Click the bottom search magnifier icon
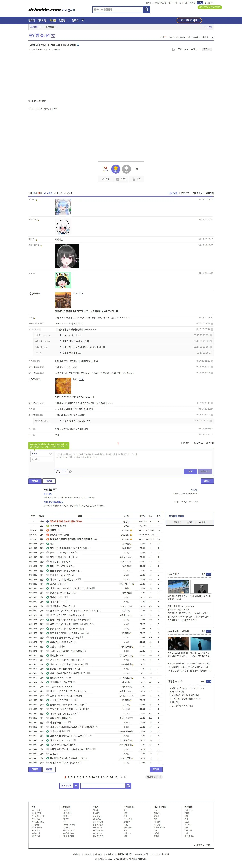The width and height of the screenshot is (242, 868). [x=128, y=786]
